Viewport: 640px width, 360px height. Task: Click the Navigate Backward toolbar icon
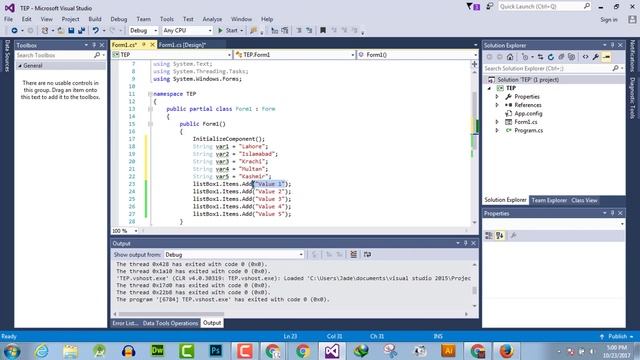point(14,31)
